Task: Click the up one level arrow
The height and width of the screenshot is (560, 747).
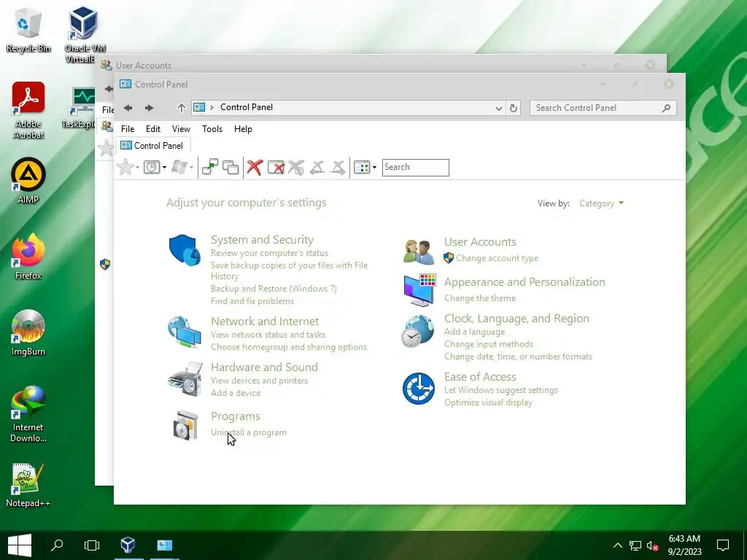Action: [x=181, y=108]
